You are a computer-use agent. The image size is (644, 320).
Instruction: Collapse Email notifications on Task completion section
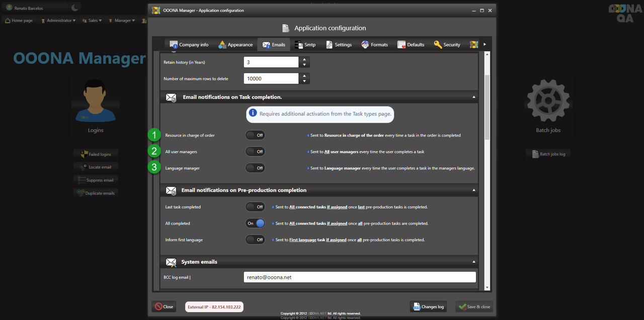pyautogui.click(x=473, y=97)
